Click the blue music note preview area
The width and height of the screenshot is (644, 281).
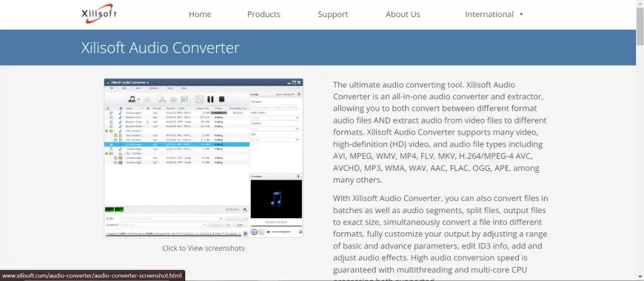point(276,199)
